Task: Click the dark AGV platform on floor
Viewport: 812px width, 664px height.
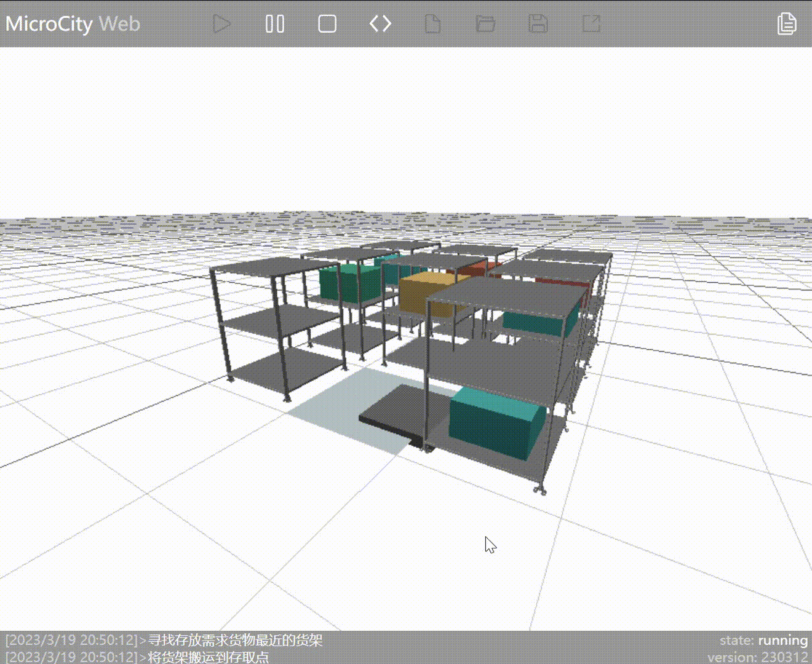Action: click(400, 415)
